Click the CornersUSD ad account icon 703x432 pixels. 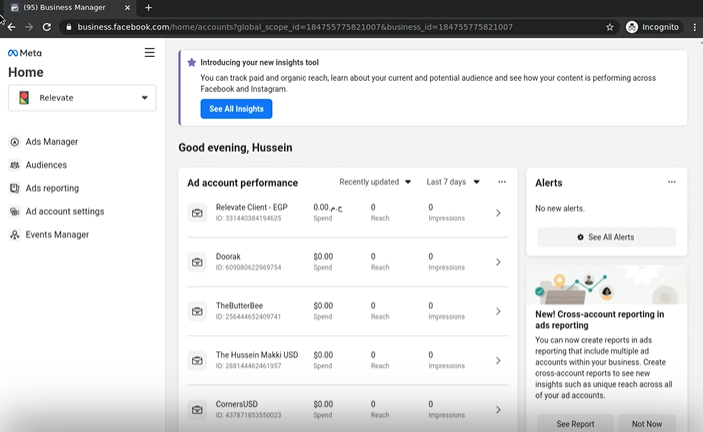point(197,410)
